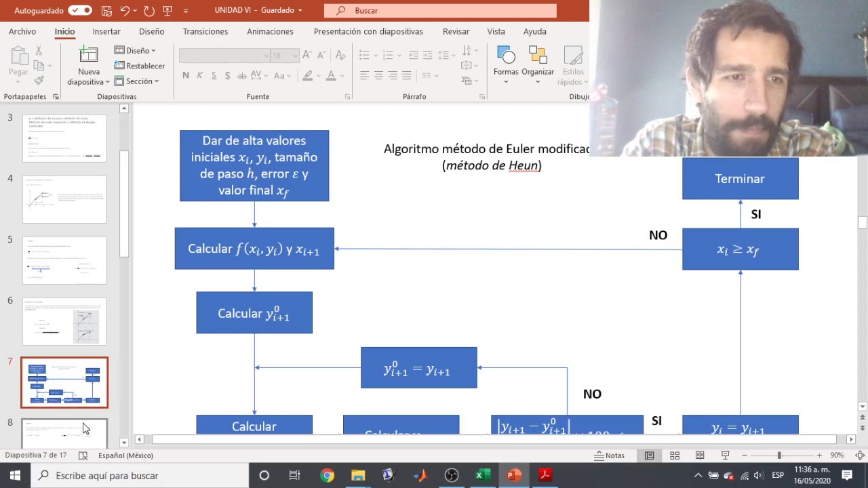
Task: Click the Buscar search box
Action: (440, 10)
